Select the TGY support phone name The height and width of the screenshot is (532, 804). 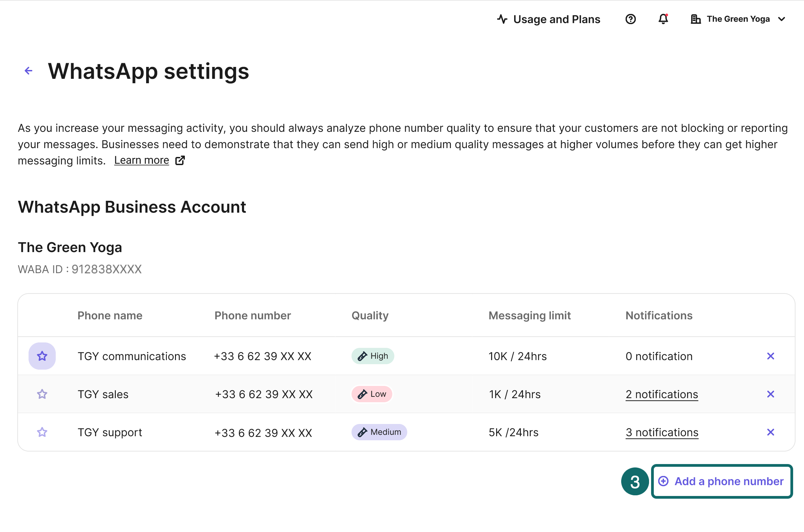point(110,432)
